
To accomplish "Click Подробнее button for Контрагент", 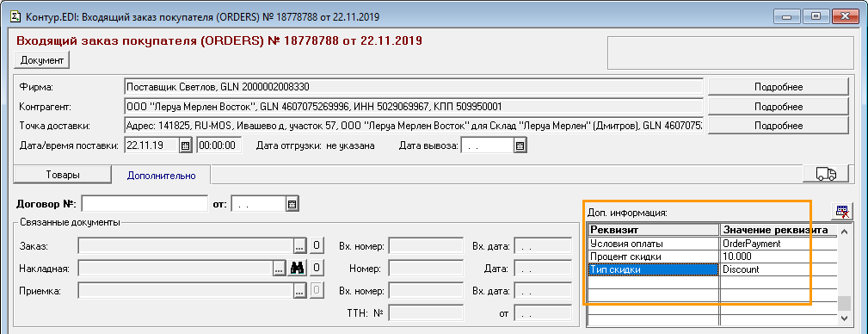I will click(779, 107).
